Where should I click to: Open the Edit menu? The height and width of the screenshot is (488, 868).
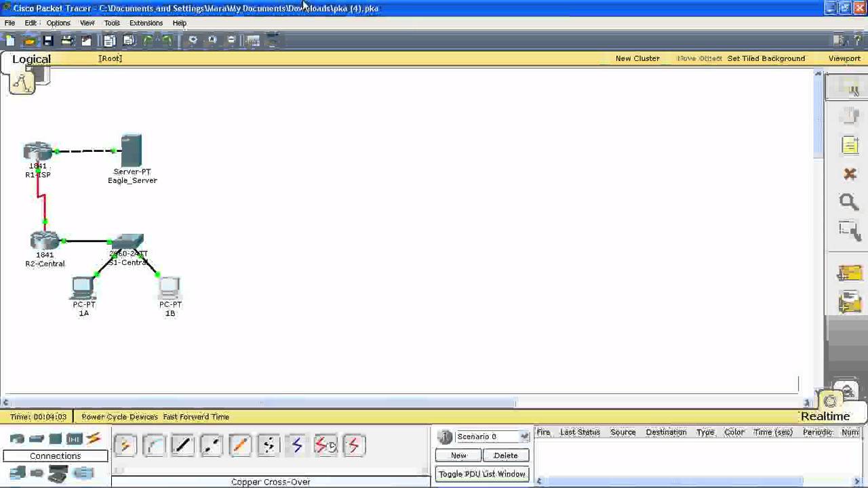(31, 23)
